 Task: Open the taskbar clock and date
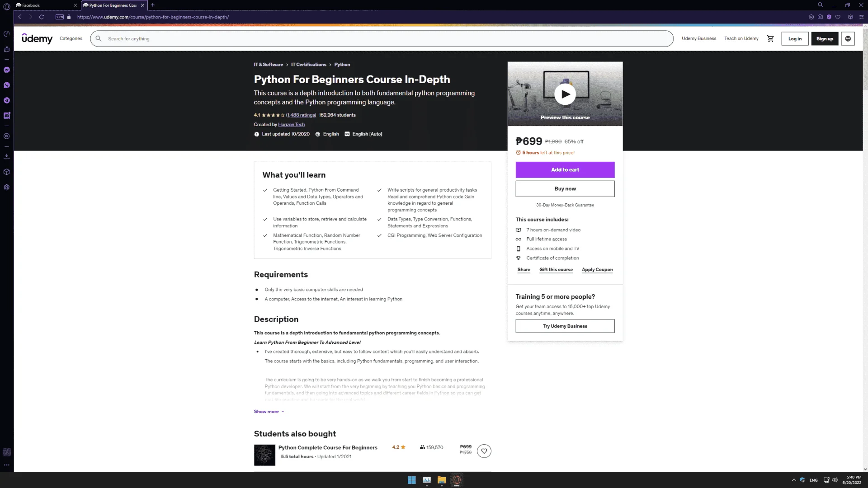click(852, 480)
